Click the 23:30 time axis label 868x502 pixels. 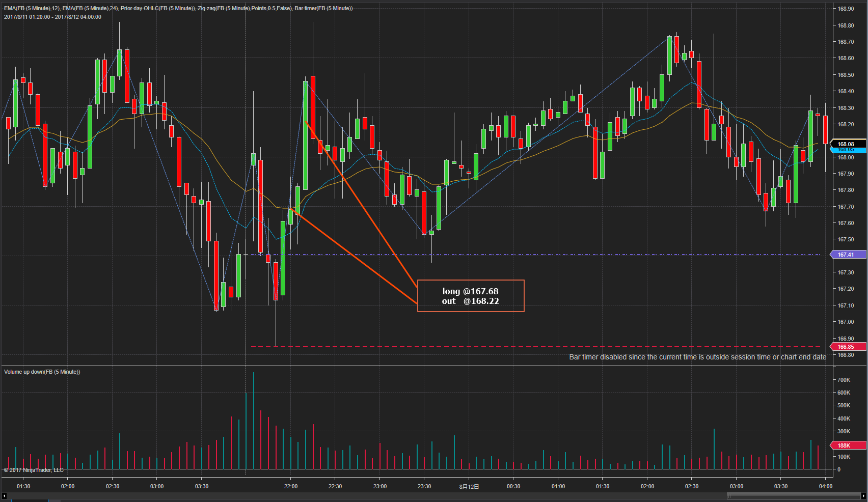pyautogui.click(x=424, y=486)
